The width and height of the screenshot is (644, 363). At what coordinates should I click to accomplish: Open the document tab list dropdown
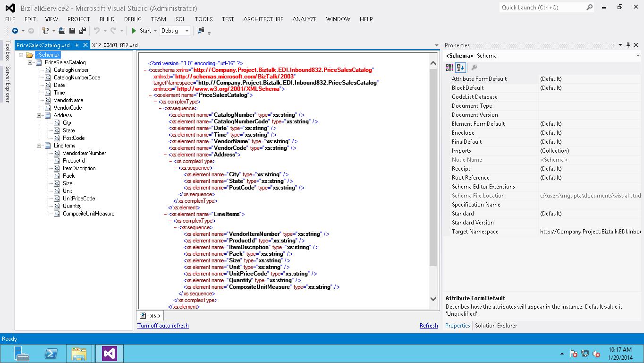pyautogui.click(x=437, y=45)
